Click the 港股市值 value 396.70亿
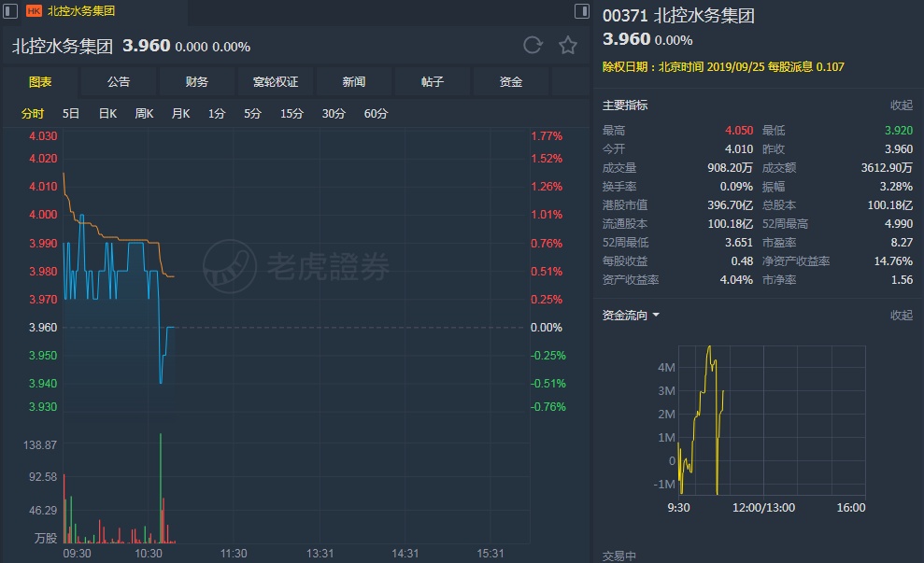The width and height of the screenshot is (924, 563). 730,205
